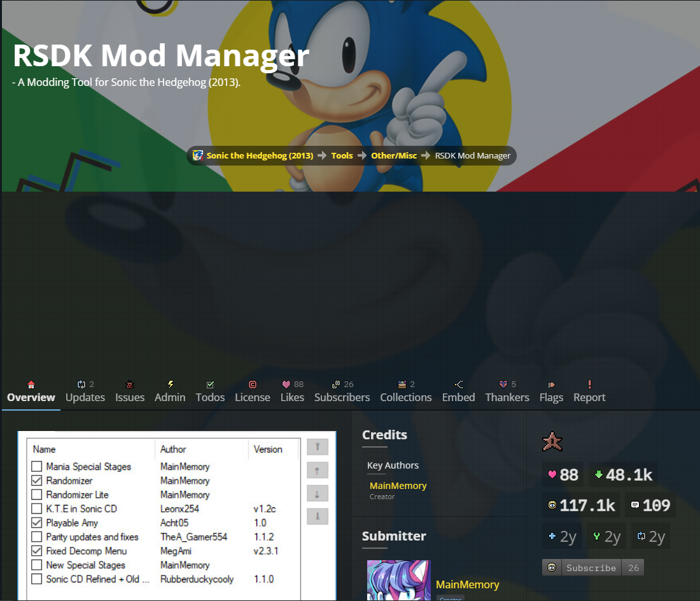Image resolution: width=700 pixels, height=601 pixels.
Task: View the License tab
Action: (253, 392)
